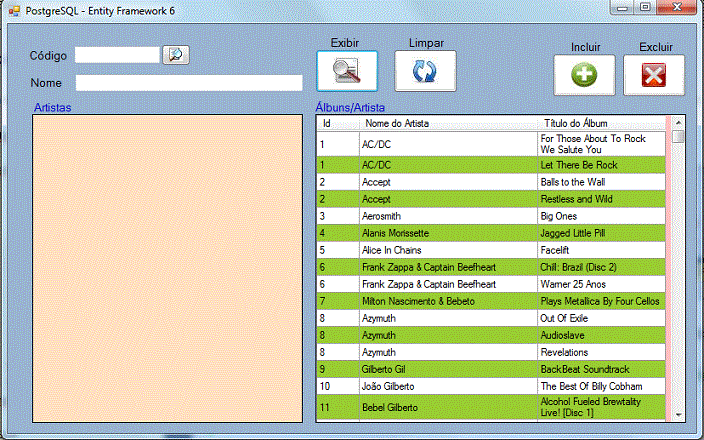This screenshot has width=704, height=440.
Task: Select the 'Big Ones' cell
Action: [x=601, y=216]
